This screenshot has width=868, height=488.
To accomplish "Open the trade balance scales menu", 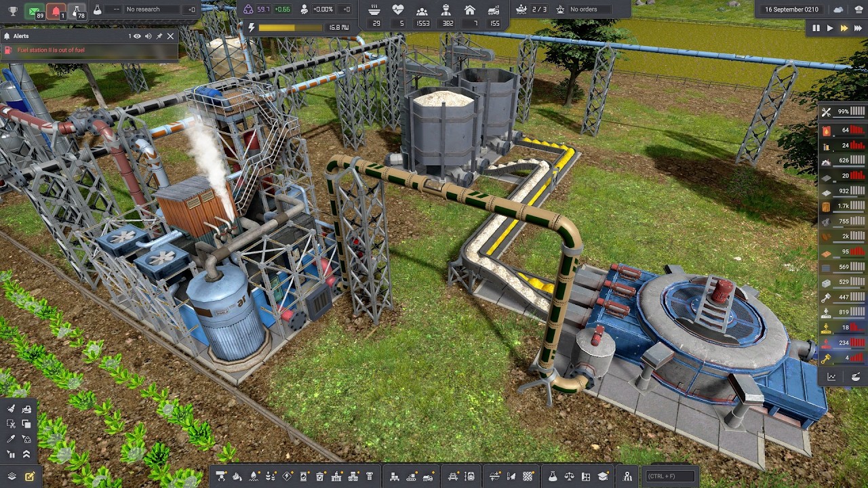I will click(x=570, y=476).
